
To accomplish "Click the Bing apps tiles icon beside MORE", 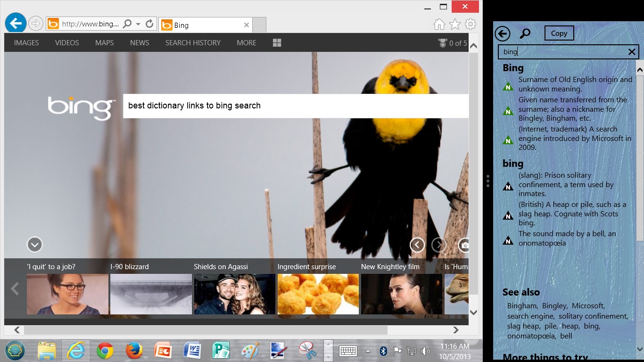I will (x=277, y=42).
